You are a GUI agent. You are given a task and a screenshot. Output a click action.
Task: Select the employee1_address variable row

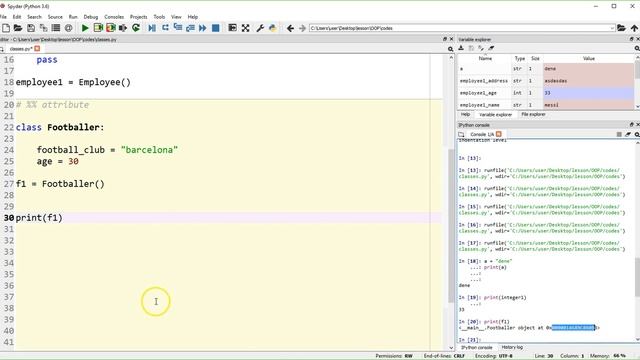[546, 81]
